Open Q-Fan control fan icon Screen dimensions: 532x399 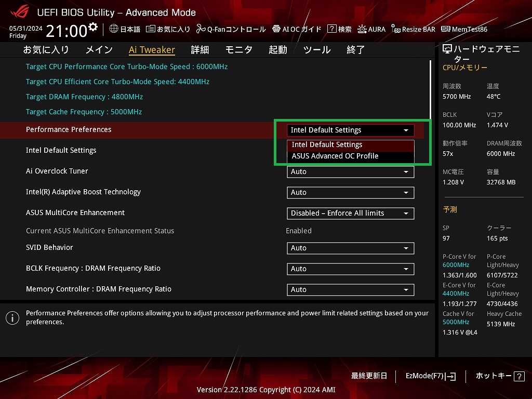(x=201, y=29)
